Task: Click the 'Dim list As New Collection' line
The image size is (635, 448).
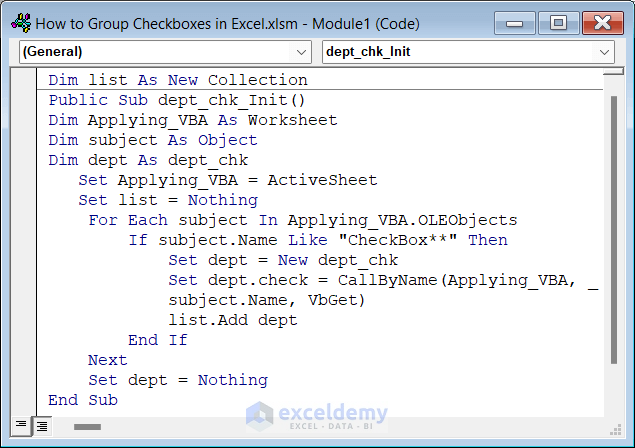Action: [x=177, y=80]
